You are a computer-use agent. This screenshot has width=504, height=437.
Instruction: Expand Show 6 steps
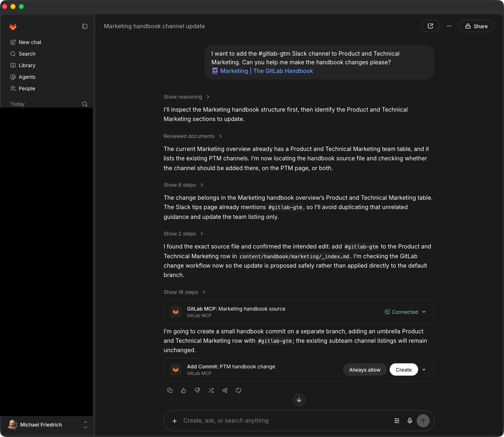(x=183, y=185)
